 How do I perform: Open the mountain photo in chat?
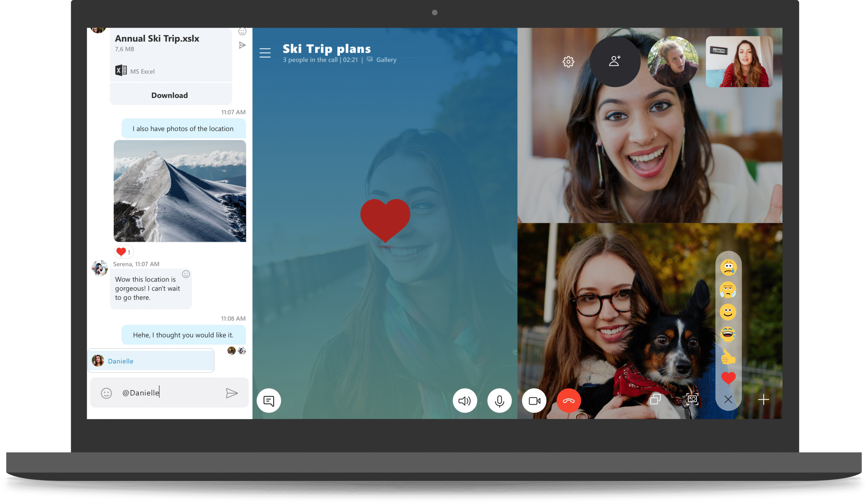180,191
